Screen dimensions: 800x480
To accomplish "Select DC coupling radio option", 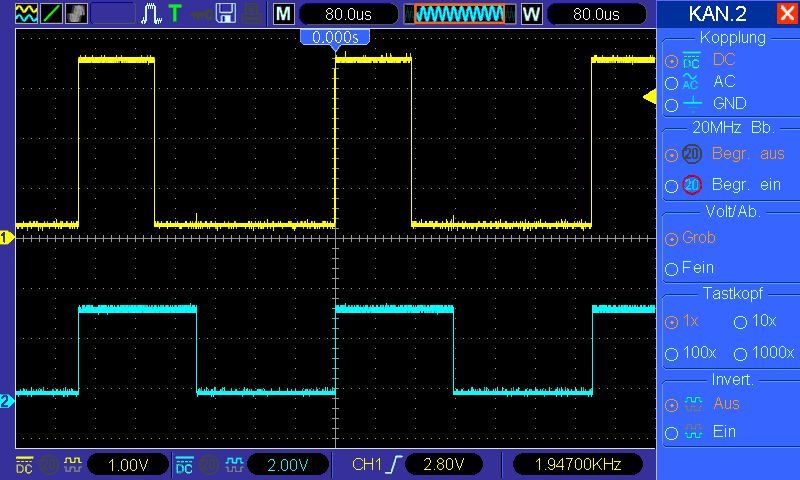I will 671,60.
